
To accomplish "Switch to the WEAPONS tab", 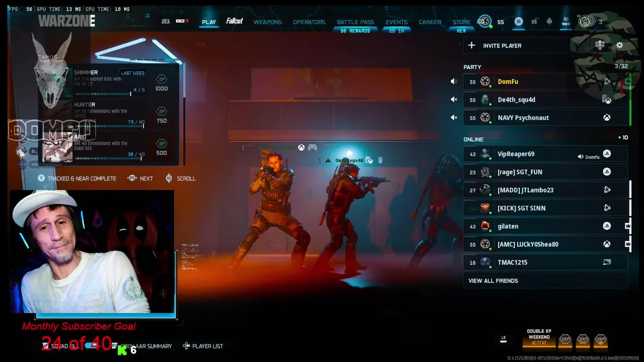I will coord(268,22).
